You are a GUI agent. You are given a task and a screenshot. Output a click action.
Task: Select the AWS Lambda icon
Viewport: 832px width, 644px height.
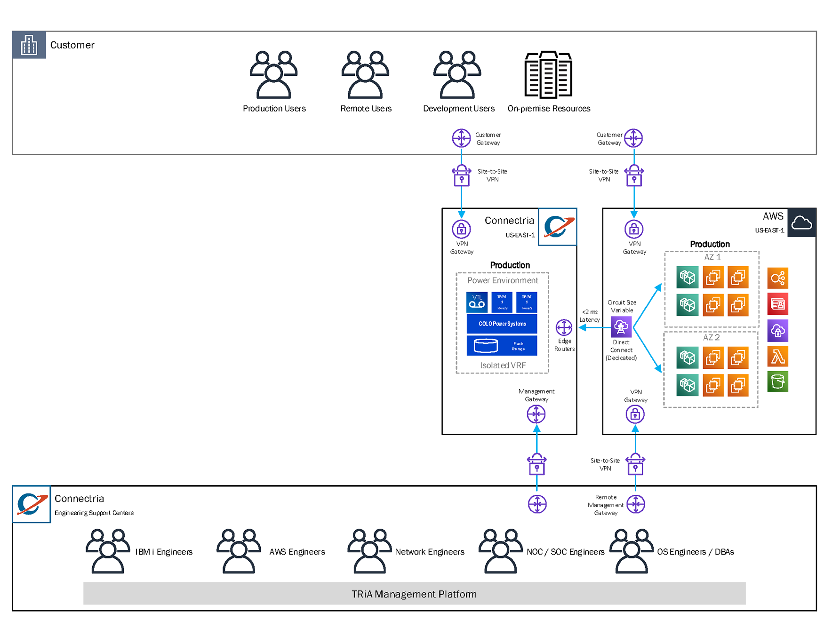[x=777, y=356]
